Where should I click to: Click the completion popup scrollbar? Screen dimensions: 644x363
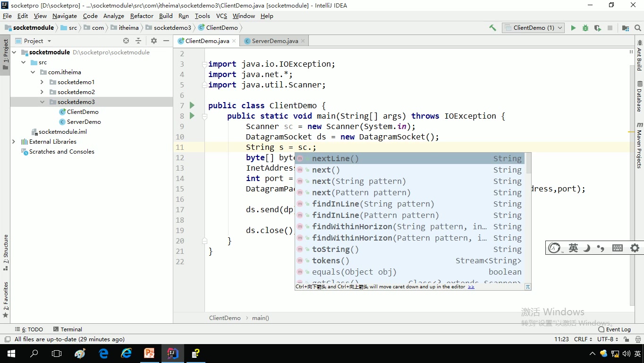click(529, 163)
